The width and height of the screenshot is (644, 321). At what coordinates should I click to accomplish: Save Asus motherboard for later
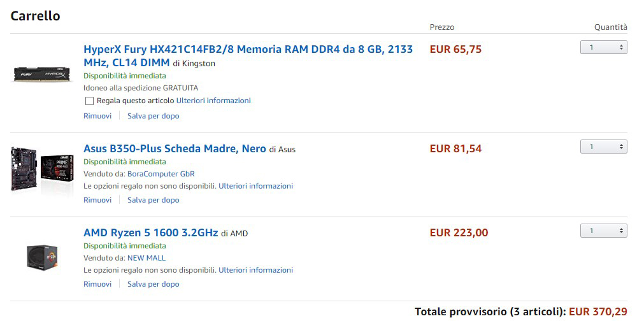[153, 200]
